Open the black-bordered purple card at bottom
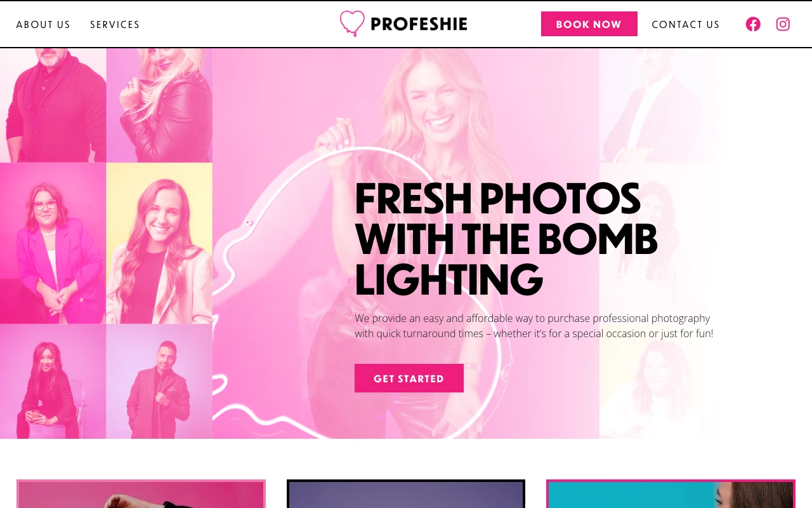 click(406, 494)
